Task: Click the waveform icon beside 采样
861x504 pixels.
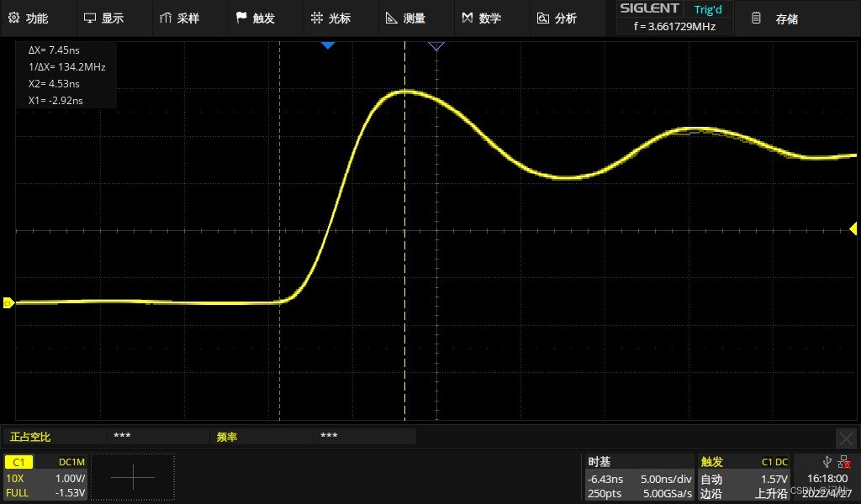Action: pos(166,18)
